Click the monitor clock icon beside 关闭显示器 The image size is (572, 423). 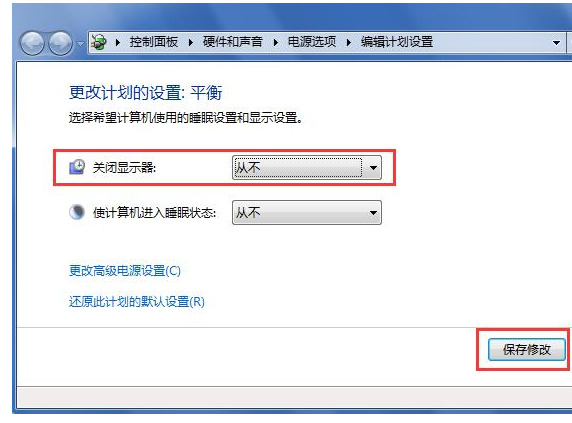coord(77,167)
